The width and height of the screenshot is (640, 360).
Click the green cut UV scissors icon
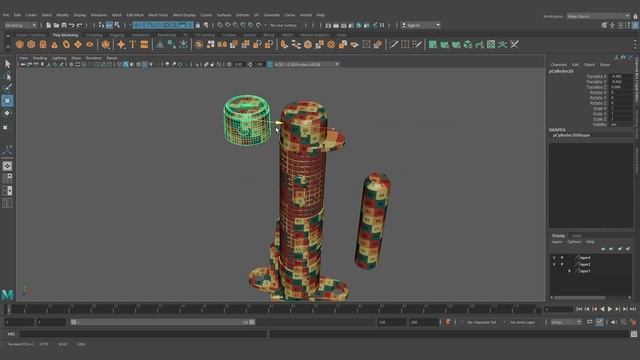pos(514,44)
